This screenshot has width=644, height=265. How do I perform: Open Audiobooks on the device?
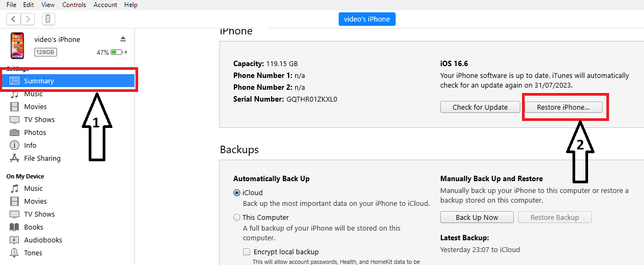43,240
